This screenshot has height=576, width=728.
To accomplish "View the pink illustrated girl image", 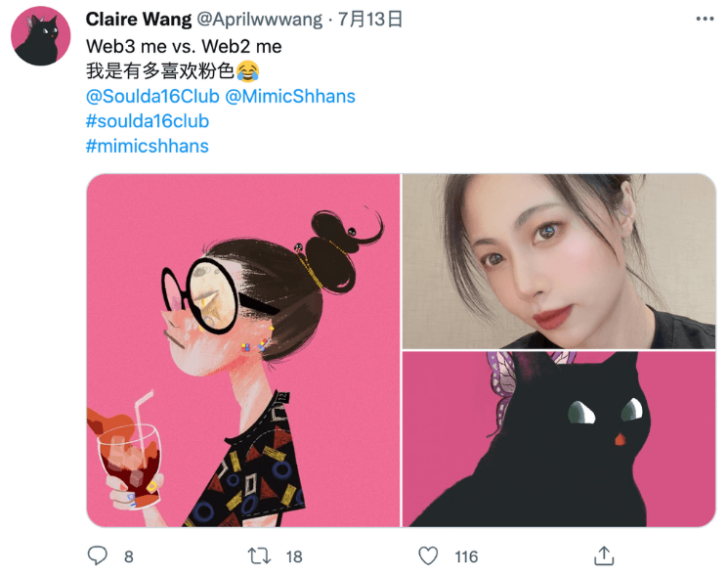I will coord(243,350).
